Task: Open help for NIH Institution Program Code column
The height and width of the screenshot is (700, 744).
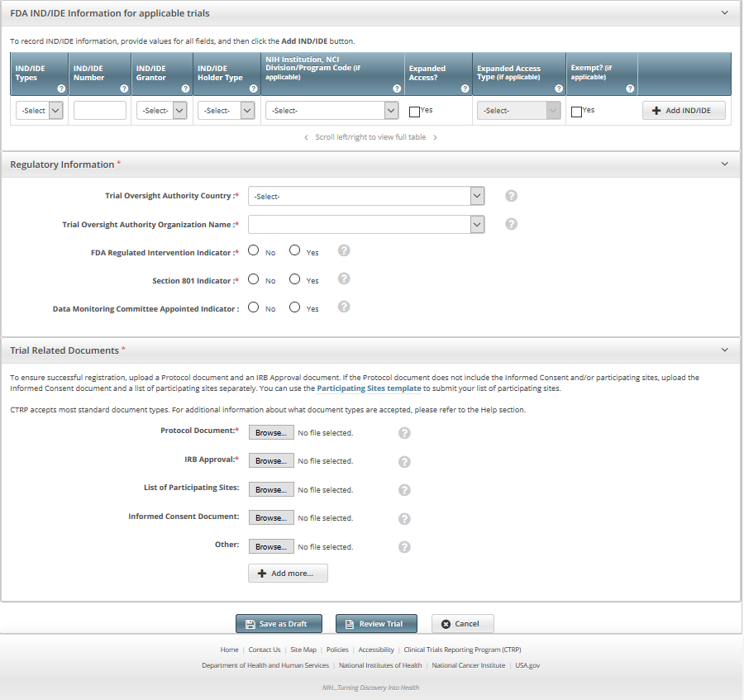Action: 397,88
